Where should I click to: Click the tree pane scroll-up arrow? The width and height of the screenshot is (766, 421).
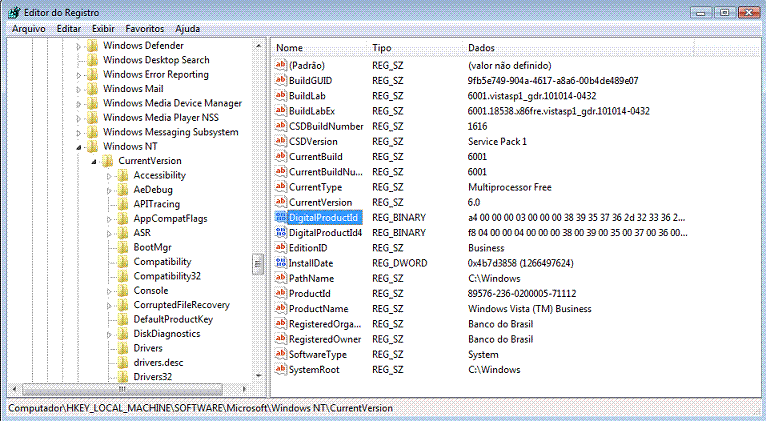(x=258, y=45)
